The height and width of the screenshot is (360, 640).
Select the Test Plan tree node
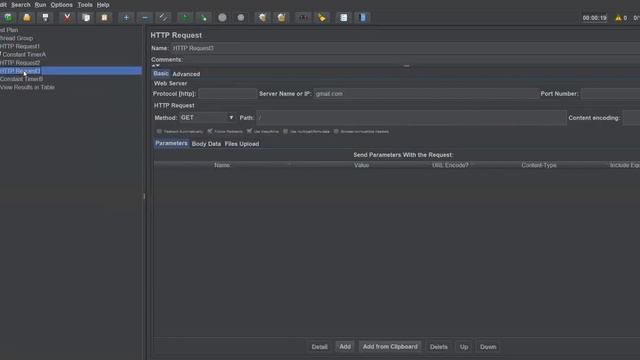pos(9,30)
